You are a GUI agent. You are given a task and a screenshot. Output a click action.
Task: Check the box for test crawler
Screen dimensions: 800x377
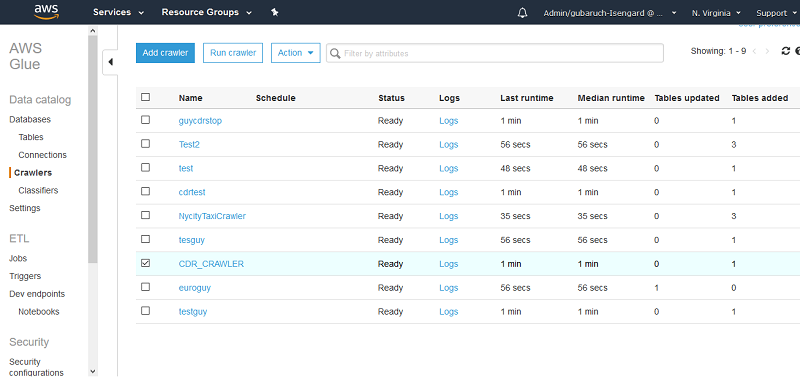point(145,167)
